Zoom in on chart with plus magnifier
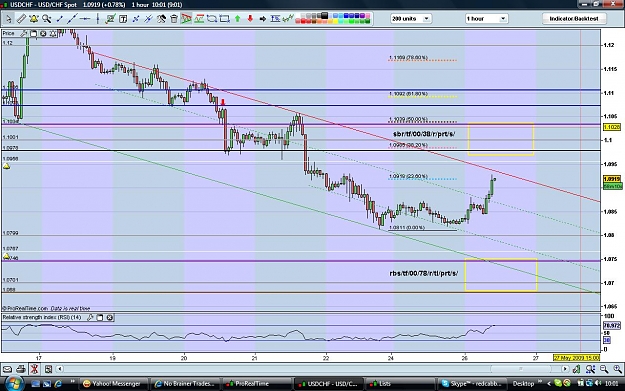This screenshot has width=625, height=391. pyautogui.click(x=617, y=369)
